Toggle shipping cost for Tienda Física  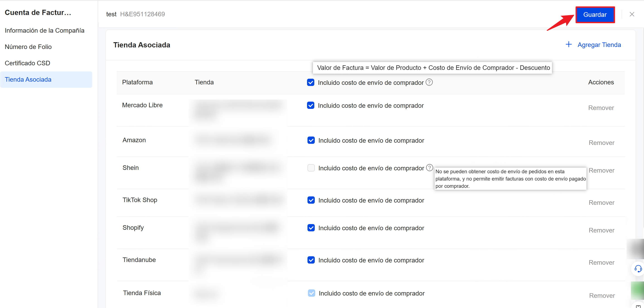coord(312,293)
